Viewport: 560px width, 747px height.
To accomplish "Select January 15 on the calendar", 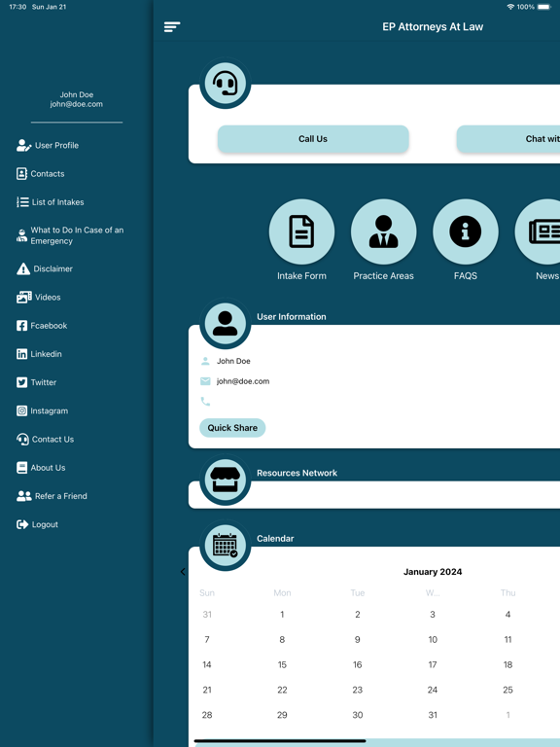I will point(282,664).
